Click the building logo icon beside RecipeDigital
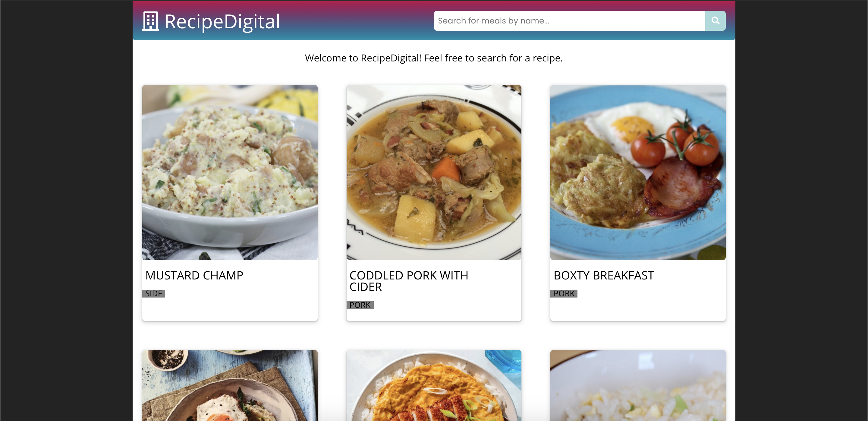 coord(150,21)
